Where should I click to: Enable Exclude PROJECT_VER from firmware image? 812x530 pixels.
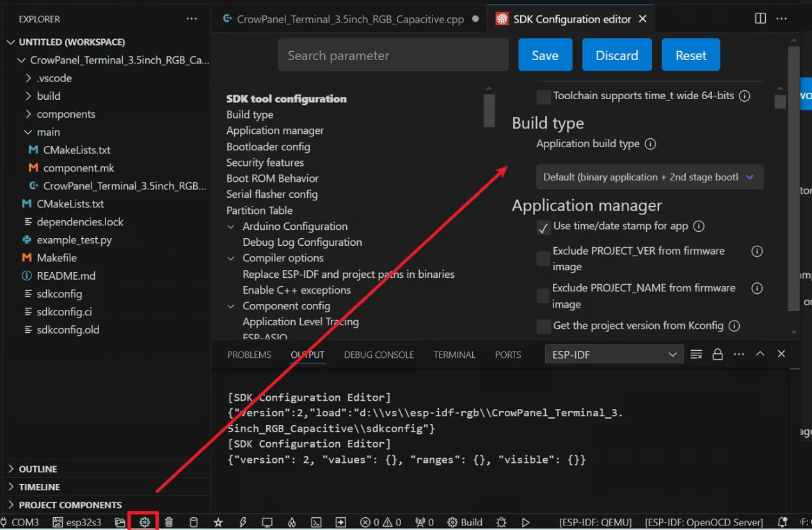[x=543, y=258]
